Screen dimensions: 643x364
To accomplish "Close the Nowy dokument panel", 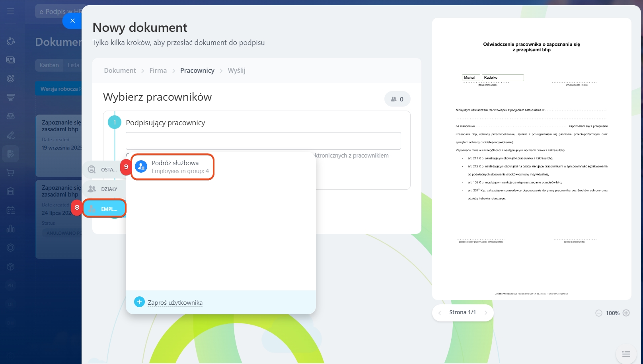I will click(x=72, y=21).
